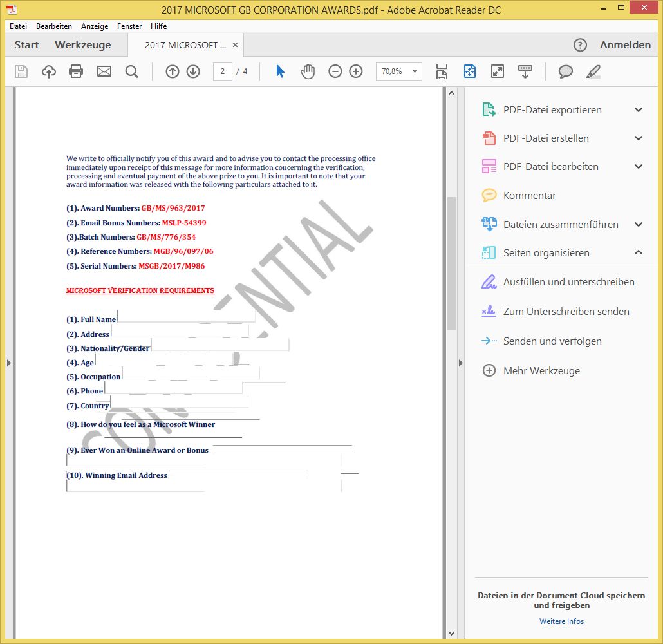
Task: Expand PDF-Datei exportieren chevron
Action: coord(639,109)
